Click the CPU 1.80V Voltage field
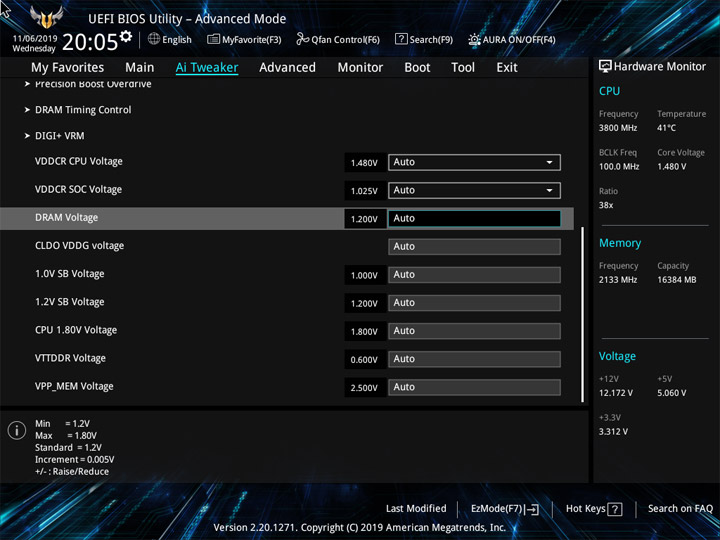 (474, 331)
